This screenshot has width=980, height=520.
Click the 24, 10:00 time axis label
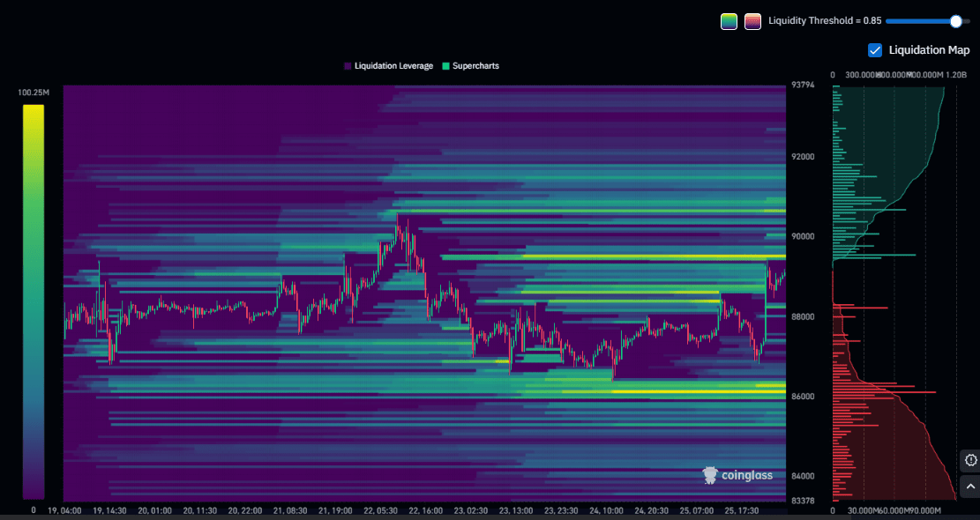(x=606, y=510)
